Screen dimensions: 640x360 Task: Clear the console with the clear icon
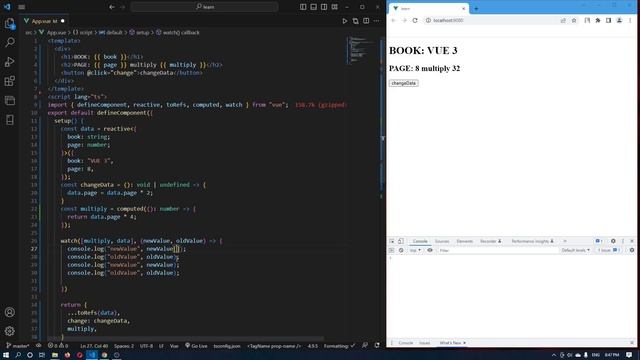[x=401, y=250]
